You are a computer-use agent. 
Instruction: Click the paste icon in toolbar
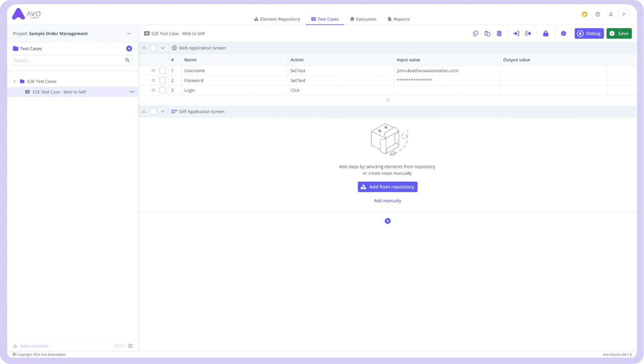point(487,34)
